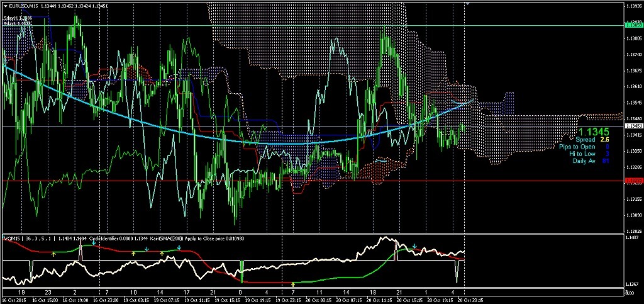This screenshot has height=304, width=644.
Task: Select the rightmost cyan down arrow in indicator
Action: pos(414,246)
